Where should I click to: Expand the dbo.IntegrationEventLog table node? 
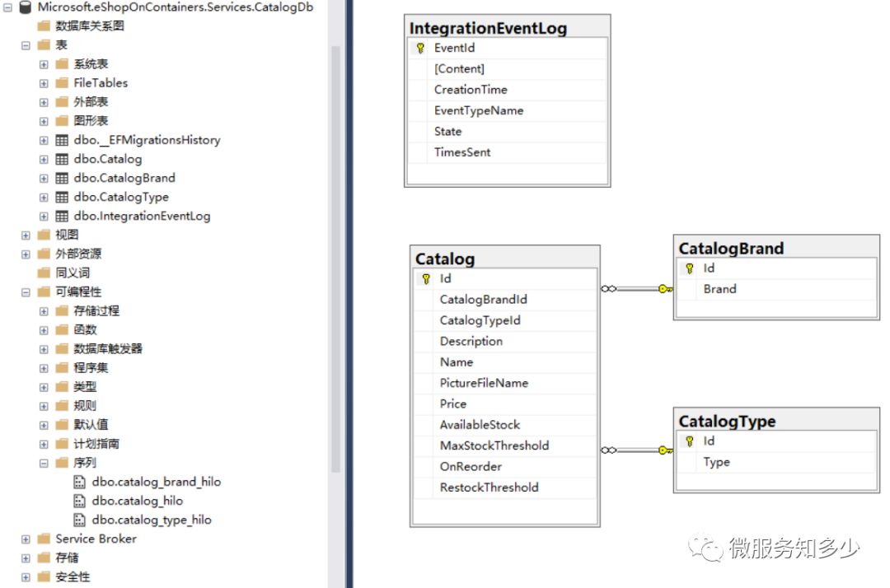(x=44, y=217)
